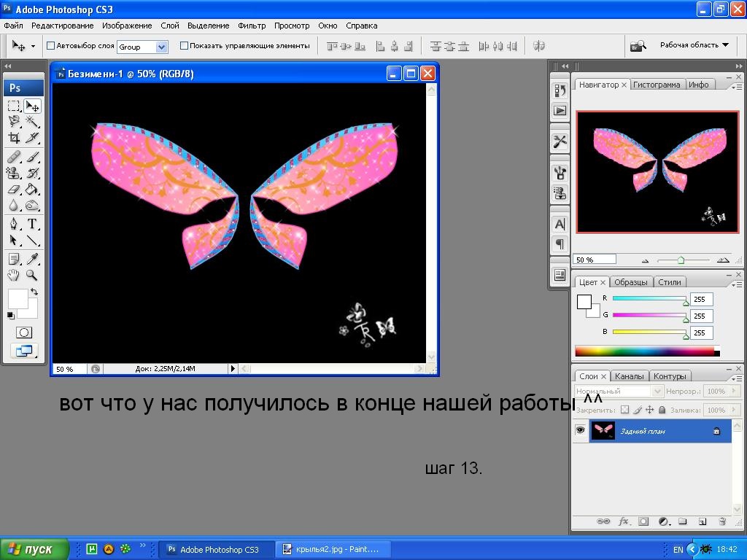Switch to 'крылья2.jpg - Paint' taskbar button
This screenshot has height=560, width=747.
tap(333, 549)
